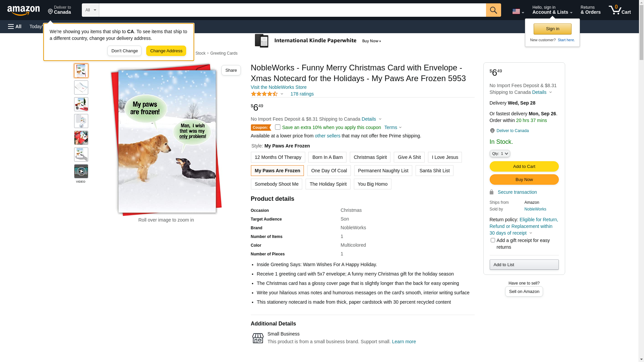Play the product video thumbnail

pos(81,171)
